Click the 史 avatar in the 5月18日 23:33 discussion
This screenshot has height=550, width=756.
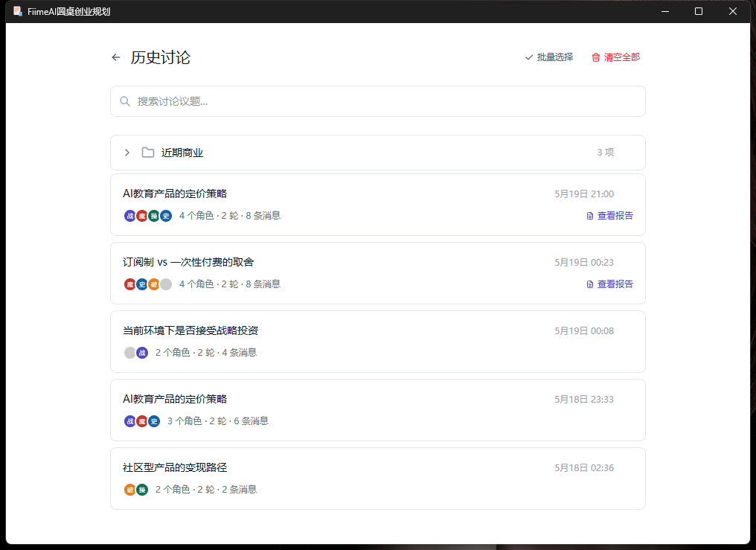point(154,421)
